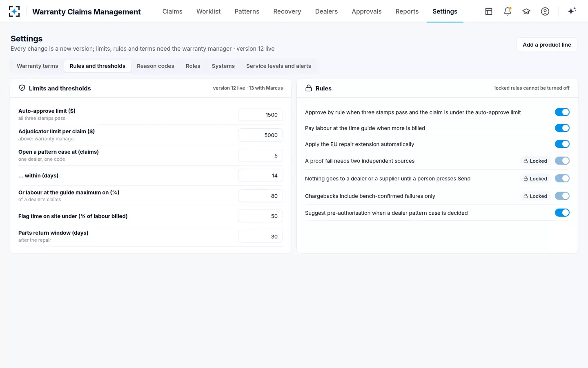Switch to the Reason codes tab
This screenshot has height=368, width=588.
[156, 66]
